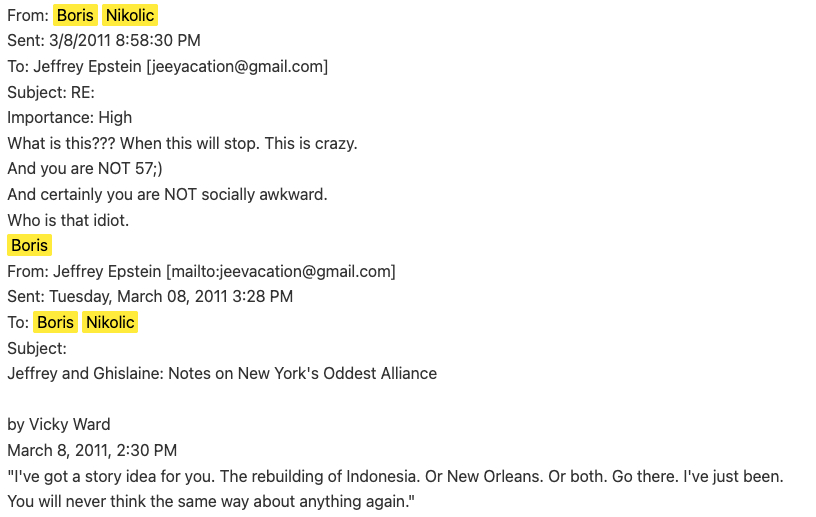
Task: Select the highlighted "Boris" signature line
Action: [29, 245]
